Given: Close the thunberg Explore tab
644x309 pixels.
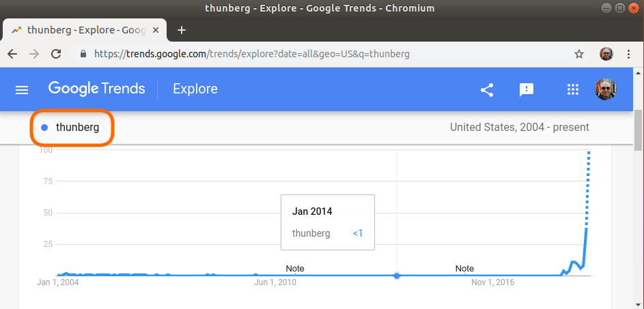Looking at the screenshot, I should pyautogui.click(x=156, y=30).
